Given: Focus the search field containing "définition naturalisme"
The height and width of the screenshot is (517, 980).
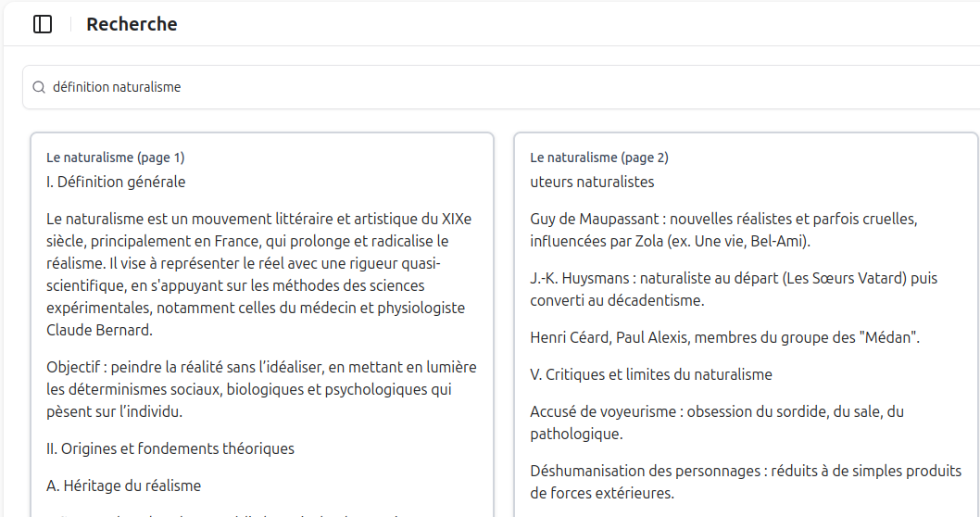Looking at the screenshot, I should coord(371,87).
